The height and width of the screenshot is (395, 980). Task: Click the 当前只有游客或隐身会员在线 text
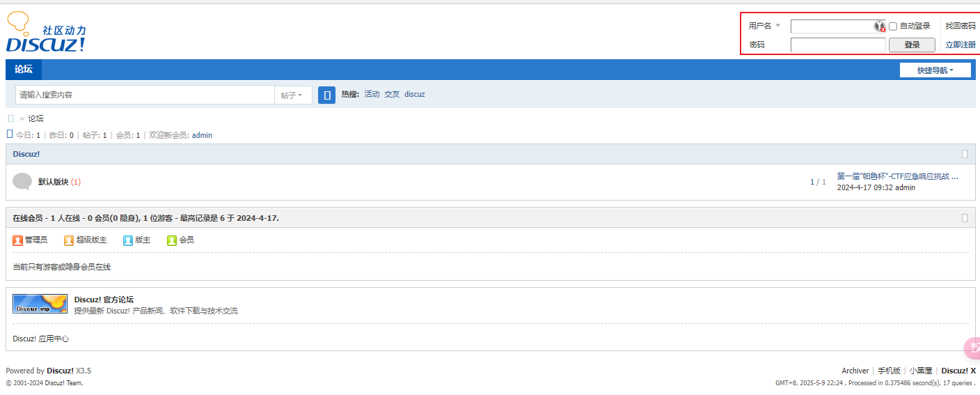pyautogui.click(x=61, y=267)
